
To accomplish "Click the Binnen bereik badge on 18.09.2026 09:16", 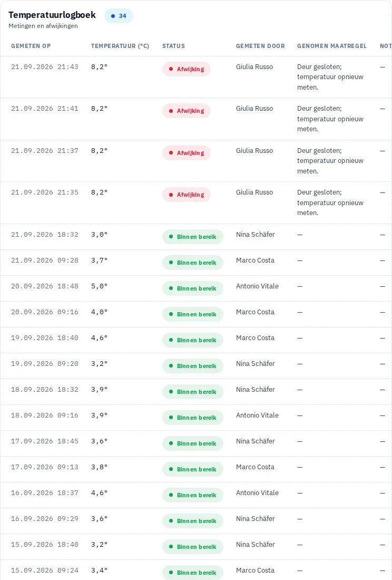I will (192, 418).
